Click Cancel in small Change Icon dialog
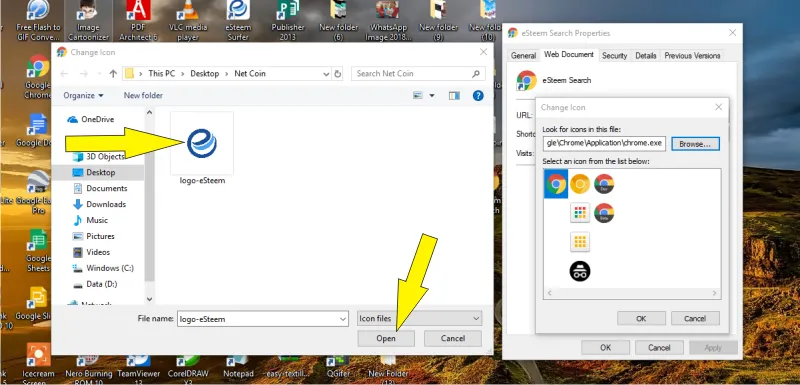The image size is (800, 385). 695,318
